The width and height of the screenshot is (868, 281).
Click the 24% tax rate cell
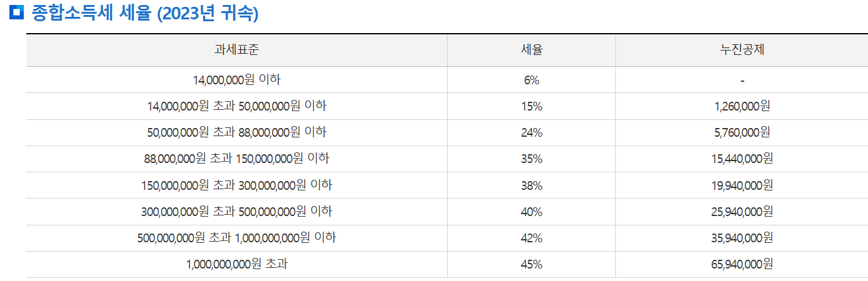(x=532, y=132)
